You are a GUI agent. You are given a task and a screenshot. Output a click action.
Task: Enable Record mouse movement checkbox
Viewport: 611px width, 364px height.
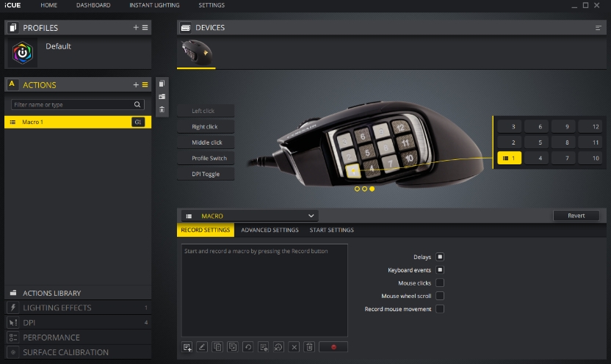pos(440,309)
